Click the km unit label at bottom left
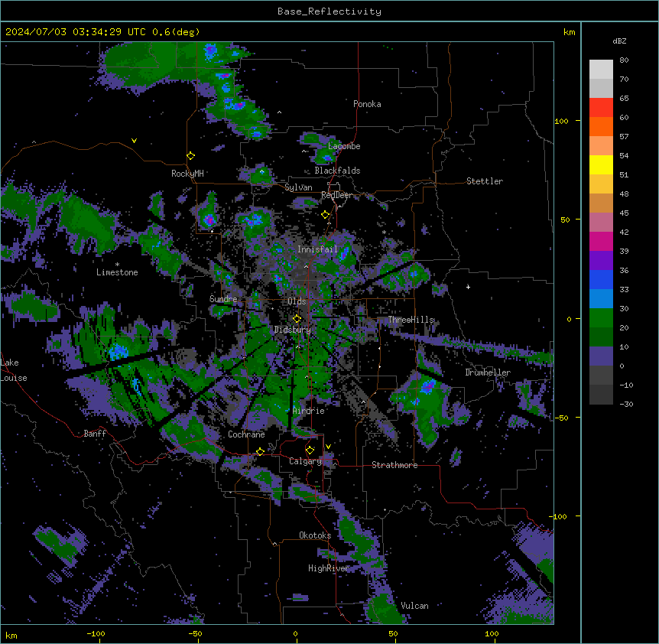The height and width of the screenshot is (644, 659). [x=11, y=635]
